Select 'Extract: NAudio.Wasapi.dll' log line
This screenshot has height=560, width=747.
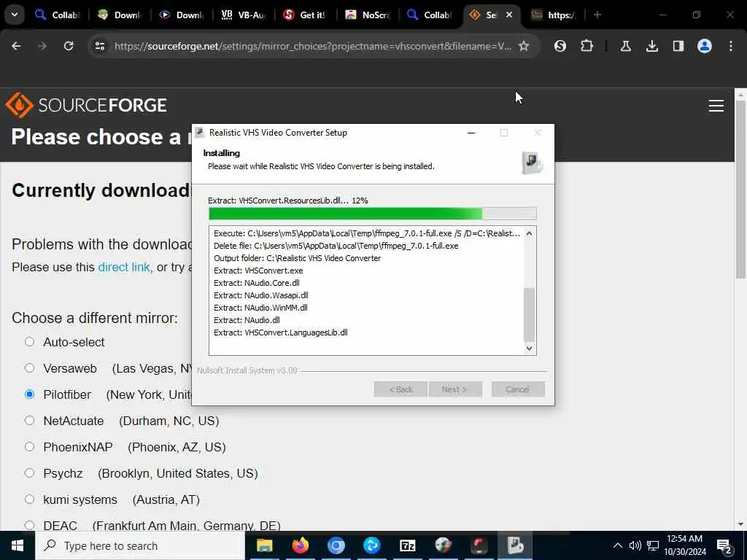[261, 295]
